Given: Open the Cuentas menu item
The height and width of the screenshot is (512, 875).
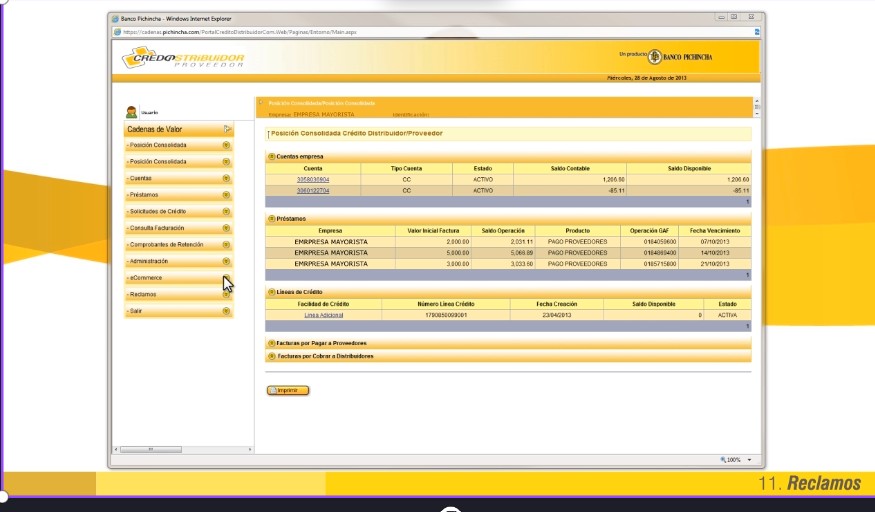Looking at the screenshot, I should click(179, 178).
